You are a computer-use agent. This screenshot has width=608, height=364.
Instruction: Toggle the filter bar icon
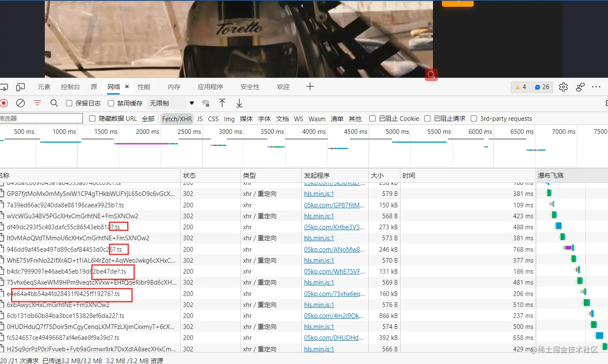coord(37,103)
